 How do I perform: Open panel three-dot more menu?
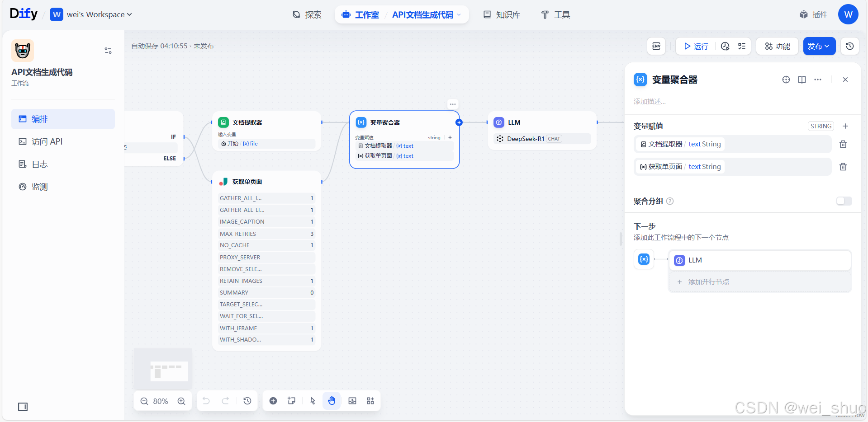coord(818,80)
